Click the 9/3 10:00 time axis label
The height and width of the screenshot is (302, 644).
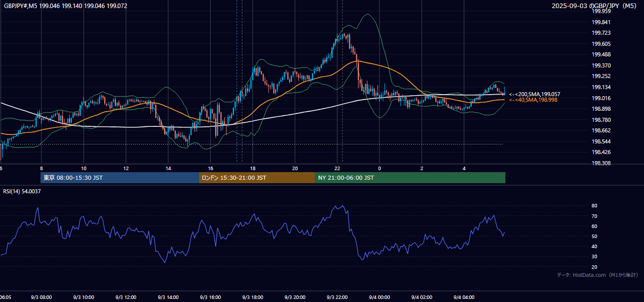pyautogui.click(x=84, y=297)
